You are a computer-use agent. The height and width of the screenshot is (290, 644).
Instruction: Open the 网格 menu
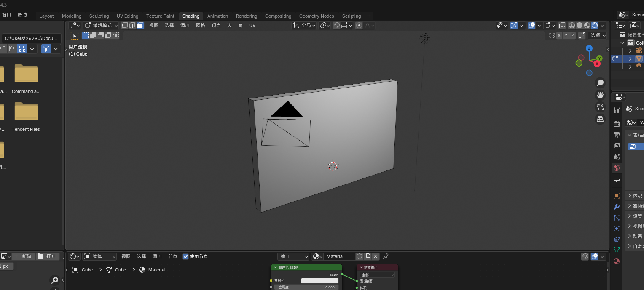(x=201, y=25)
